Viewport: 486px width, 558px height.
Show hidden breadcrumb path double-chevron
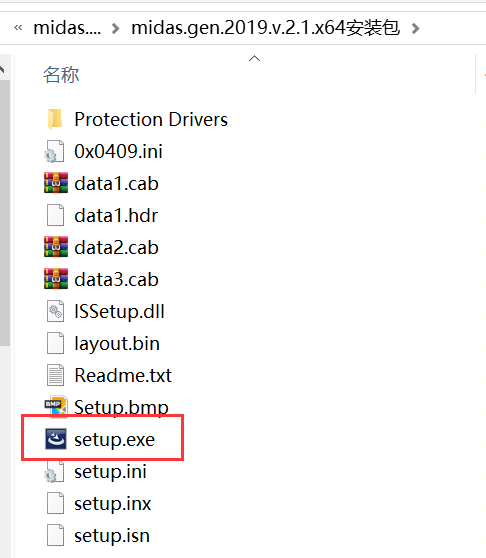tap(18, 28)
